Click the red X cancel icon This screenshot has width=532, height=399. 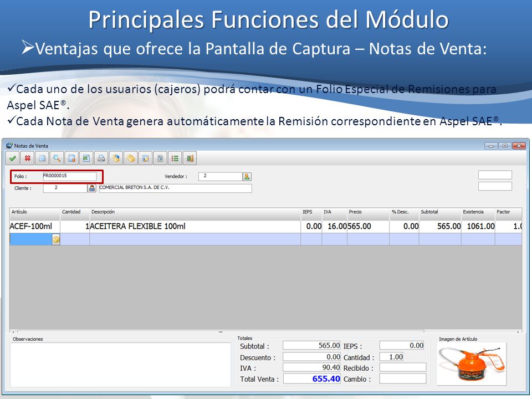coord(28,158)
